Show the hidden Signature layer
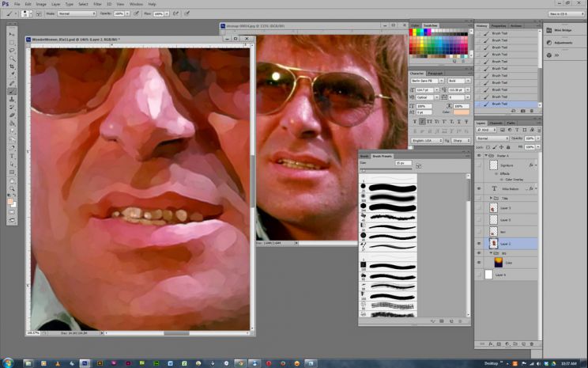The height and width of the screenshot is (368, 588). pos(479,165)
